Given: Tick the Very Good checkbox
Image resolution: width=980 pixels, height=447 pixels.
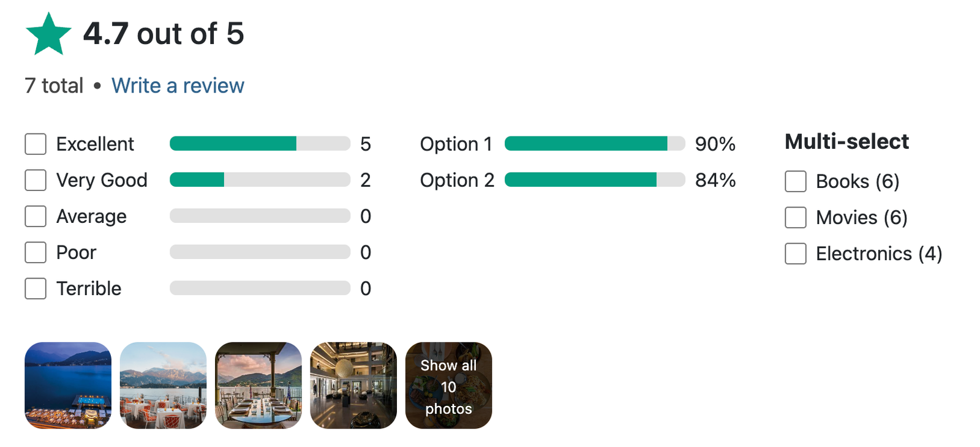Looking at the screenshot, I should pos(36,180).
